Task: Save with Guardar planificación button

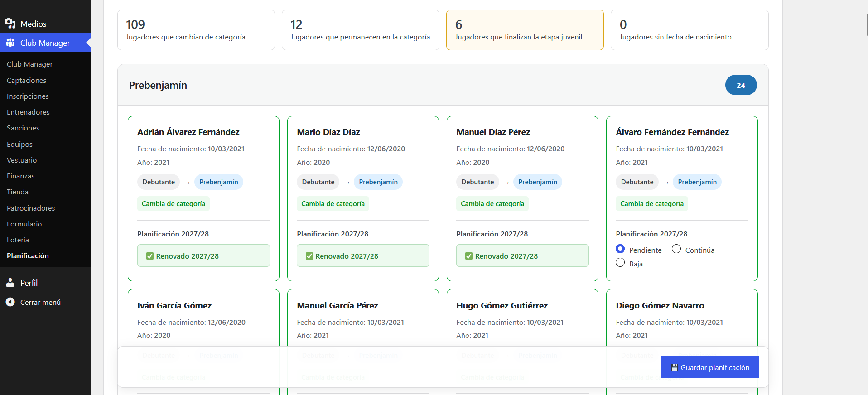Action: [x=709, y=367]
